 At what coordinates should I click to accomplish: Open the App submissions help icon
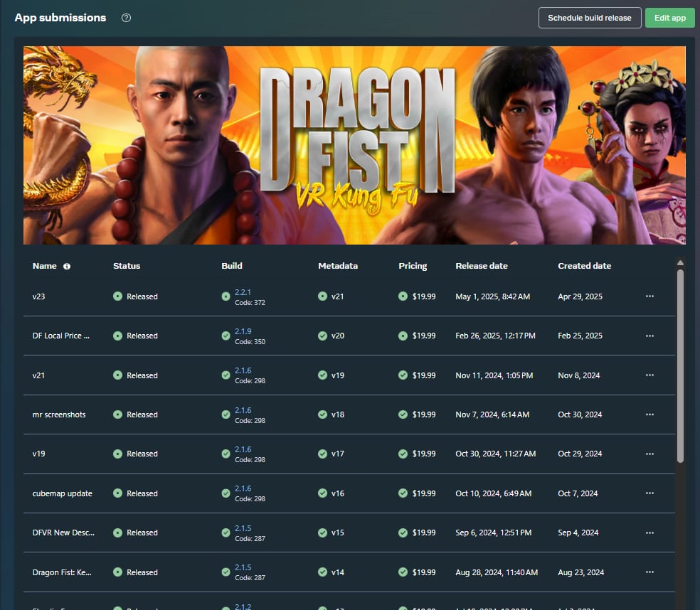[127, 18]
